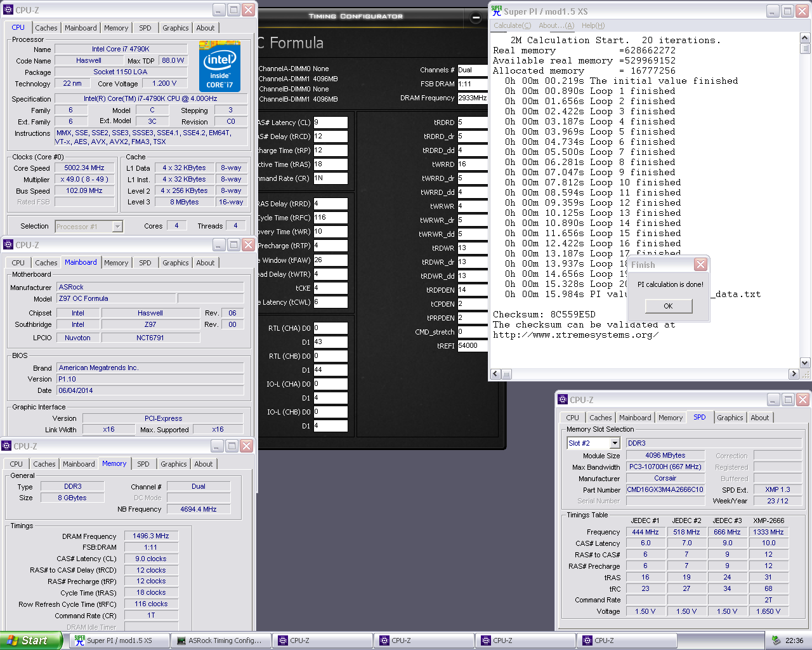Click the tFAW field showing 26
This screenshot has width=812, height=650.
click(331, 260)
